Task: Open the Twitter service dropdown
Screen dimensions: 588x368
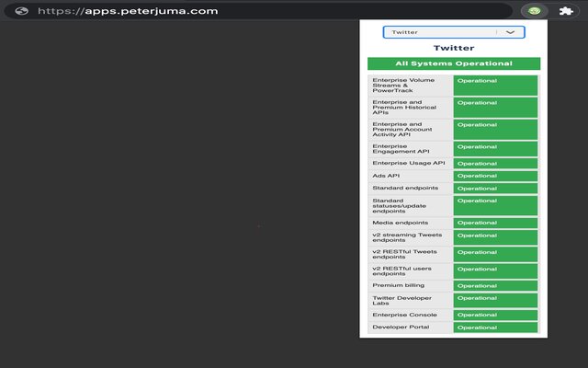Action: [453, 31]
